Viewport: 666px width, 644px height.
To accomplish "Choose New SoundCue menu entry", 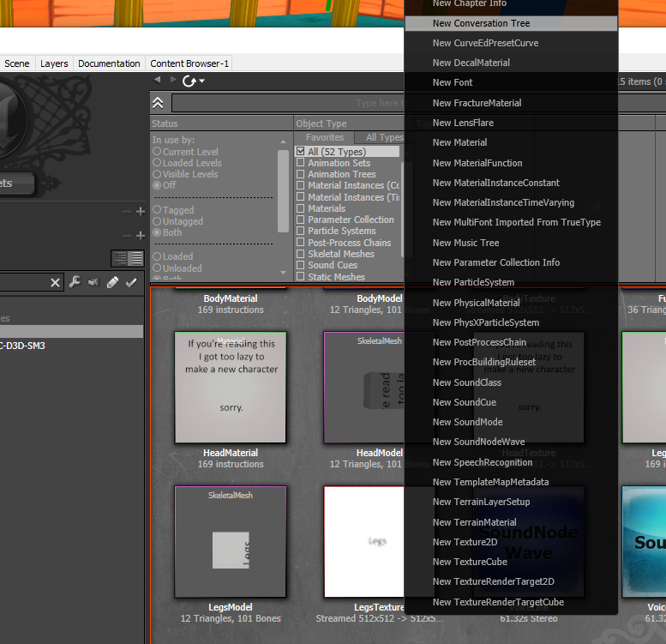I will (511, 402).
